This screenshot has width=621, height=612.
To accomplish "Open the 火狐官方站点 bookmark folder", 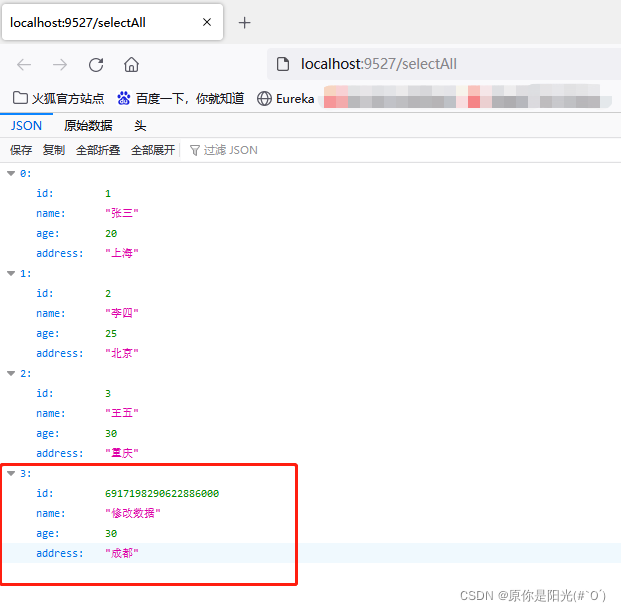I will point(59,98).
